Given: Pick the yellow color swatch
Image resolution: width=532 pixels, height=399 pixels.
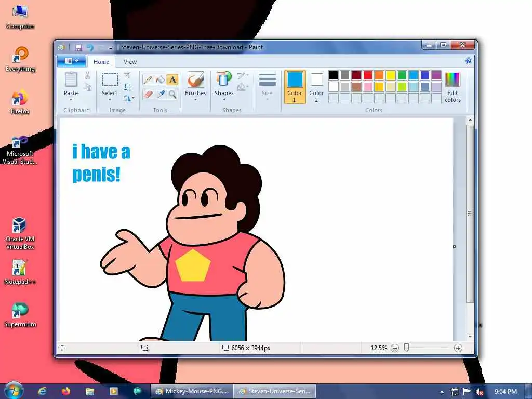Looking at the screenshot, I should [391, 75].
